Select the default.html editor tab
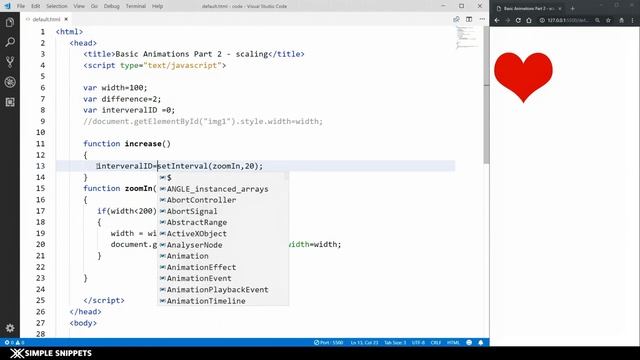The height and width of the screenshot is (360, 640). coord(46,19)
